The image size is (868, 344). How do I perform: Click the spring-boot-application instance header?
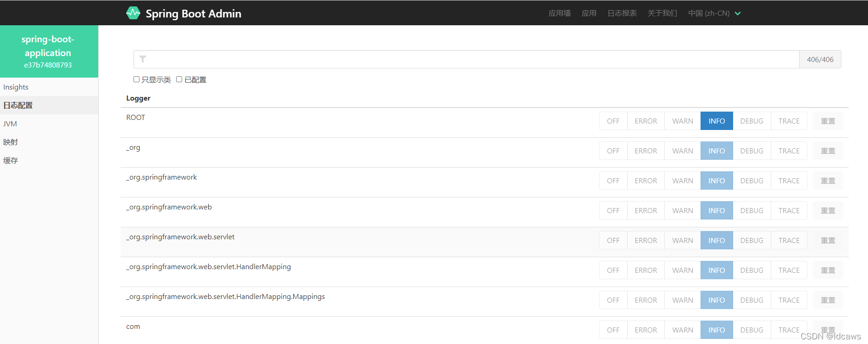click(49, 51)
